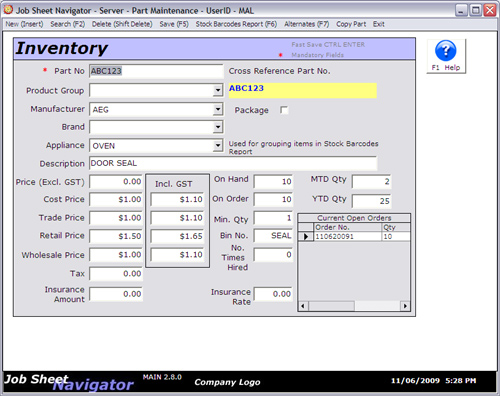The image size is (500, 396).
Task: Open the F1 Help button
Action: pos(446,56)
